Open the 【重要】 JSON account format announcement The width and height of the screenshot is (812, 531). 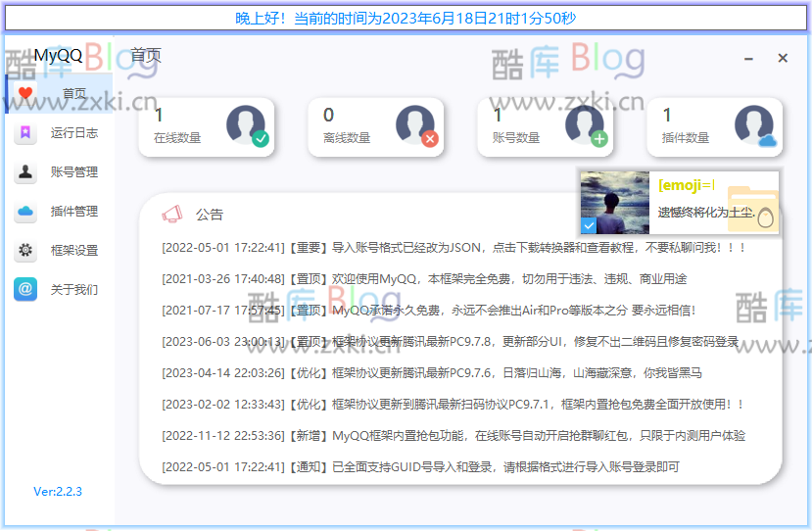[454, 248]
